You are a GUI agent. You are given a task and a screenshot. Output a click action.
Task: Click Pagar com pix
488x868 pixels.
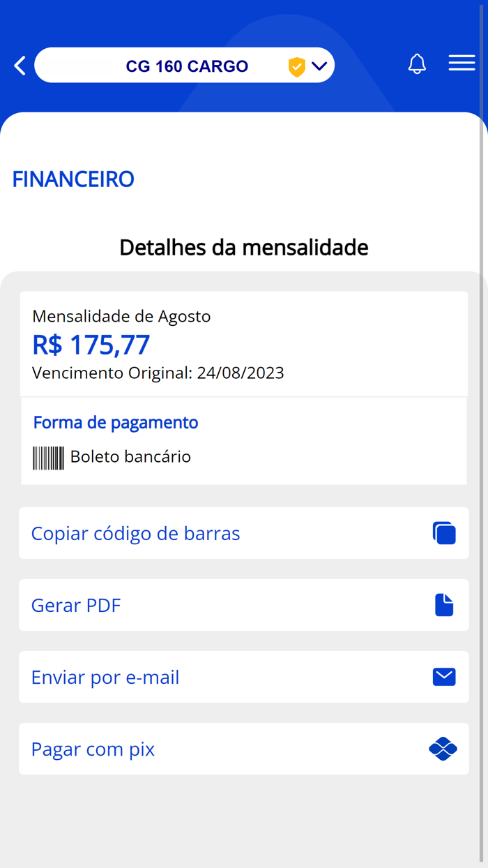[92, 749]
